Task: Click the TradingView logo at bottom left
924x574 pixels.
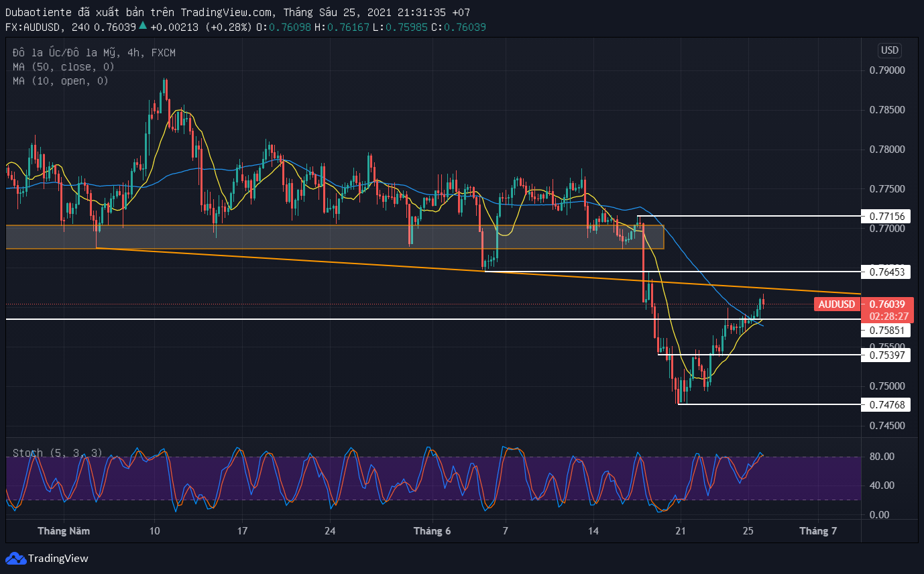Action: tap(47, 558)
